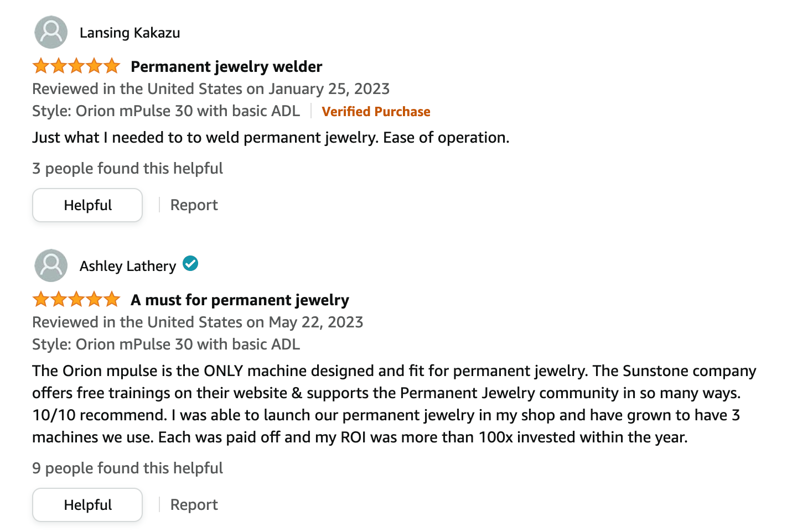This screenshot has height=532, width=787.
Task: Click the verified checkmark badge beside Ashley Lathery
Action: 190,264
